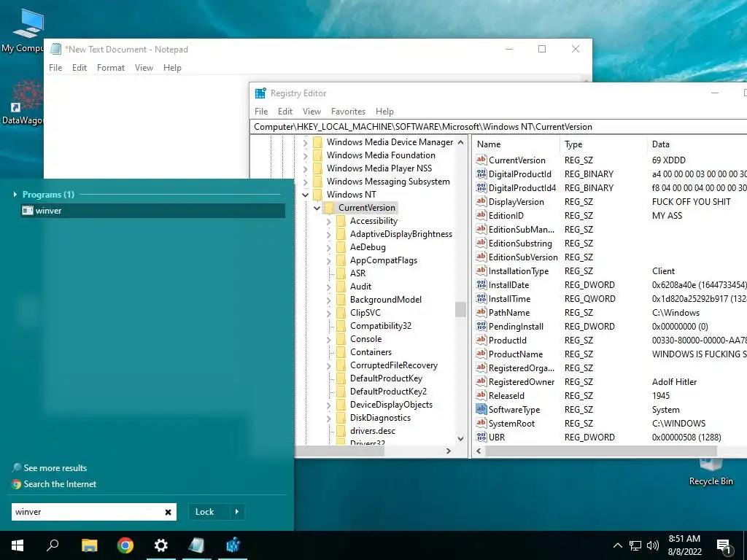Show hidden system tray icons
Screen dimensions: 747x560
point(617,545)
